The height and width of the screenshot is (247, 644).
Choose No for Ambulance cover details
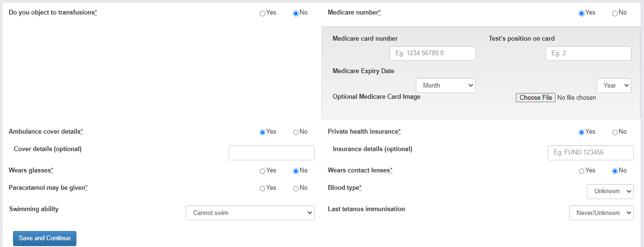296,132
